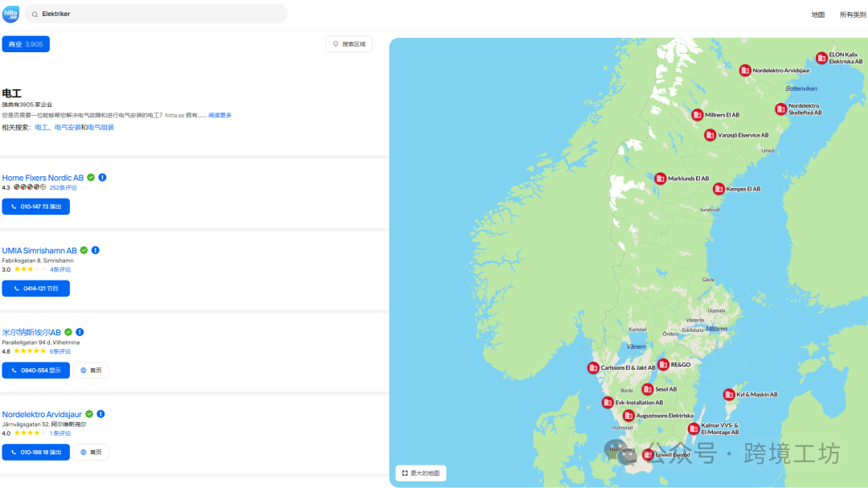This screenshot has width=868, height=488.
Task: Click verified badge next to UMIA Simrishamn AB
Action: (x=84, y=250)
